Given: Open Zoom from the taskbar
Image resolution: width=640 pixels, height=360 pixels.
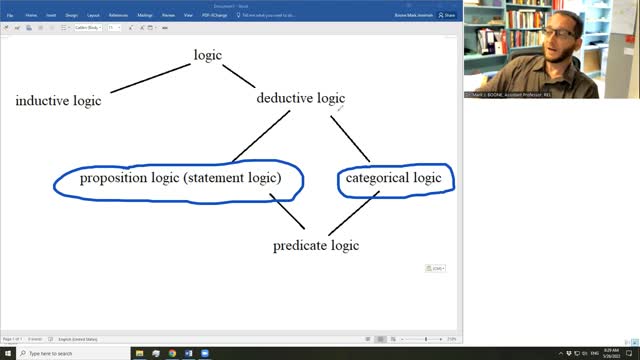Looking at the screenshot, I should (205, 353).
